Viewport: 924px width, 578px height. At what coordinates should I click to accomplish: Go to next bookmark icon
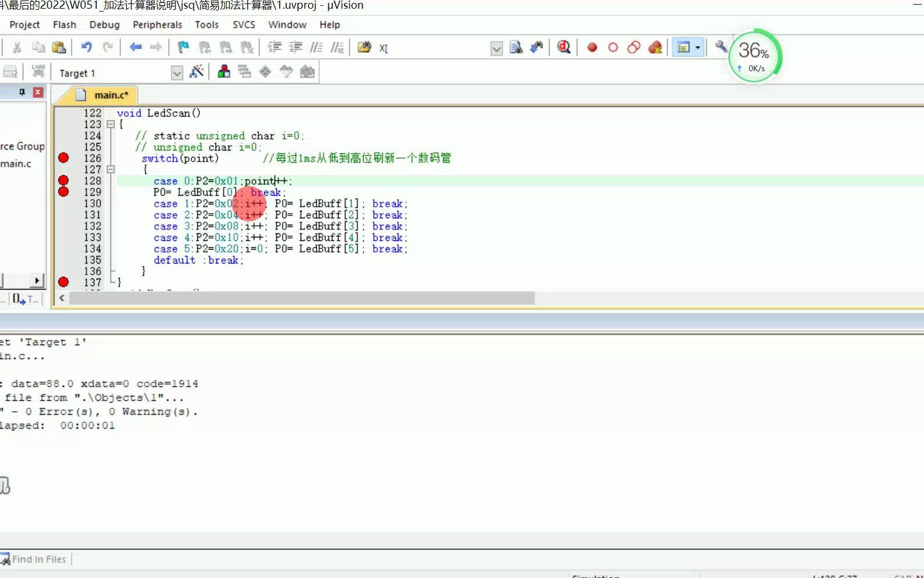click(226, 47)
